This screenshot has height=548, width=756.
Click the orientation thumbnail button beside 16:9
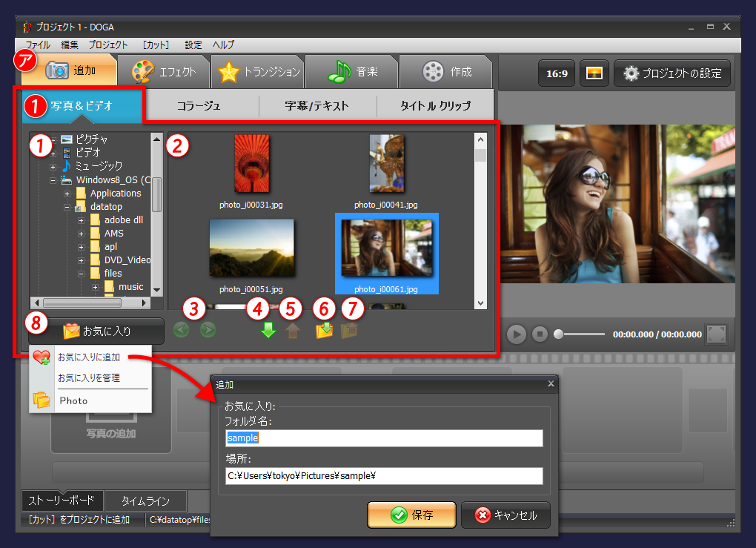point(594,73)
